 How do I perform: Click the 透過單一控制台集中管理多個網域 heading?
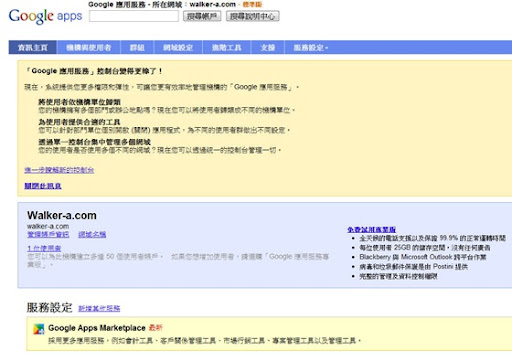click(94, 142)
